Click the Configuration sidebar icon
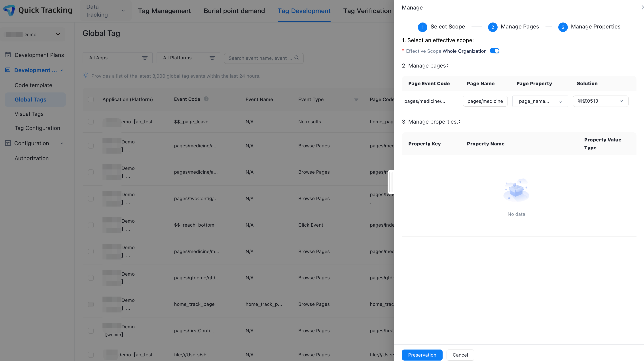This screenshot has height=361, width=644. pos(8,143)
